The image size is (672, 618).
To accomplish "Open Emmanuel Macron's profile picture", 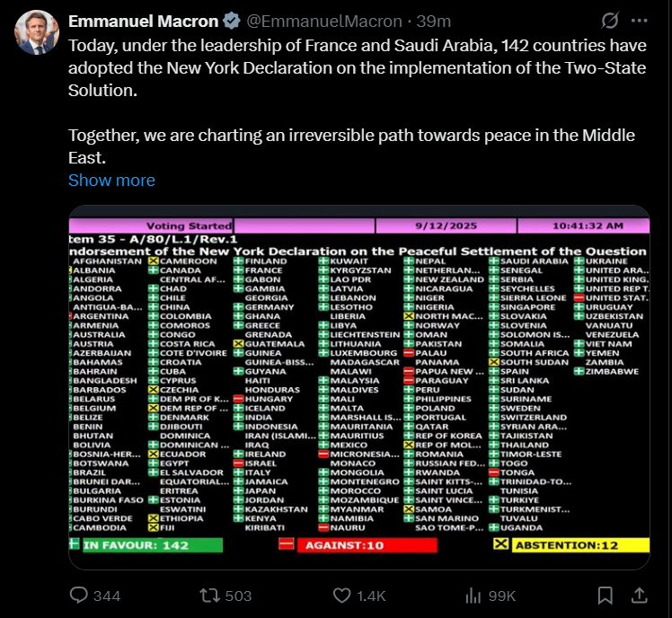I will (x=36, y=33).
